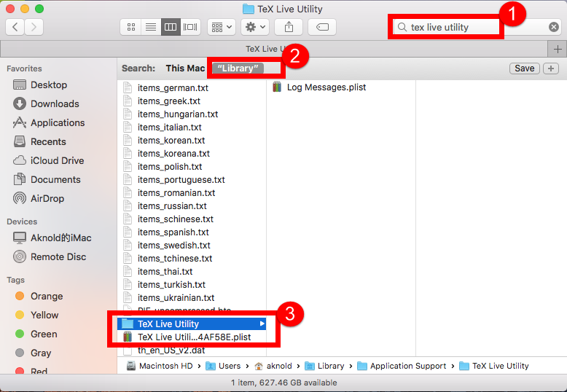Open a new tab with plus button
The image size is (567, 392).
(x=558, y=49)
